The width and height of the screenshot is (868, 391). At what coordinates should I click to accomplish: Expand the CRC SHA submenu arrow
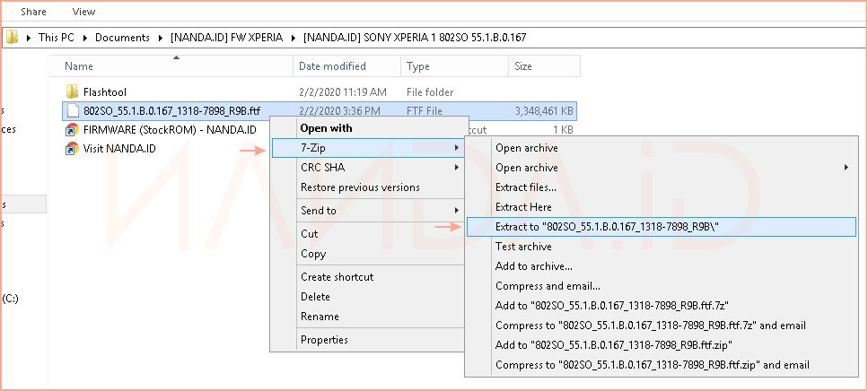pyautogui.click(x=457, y=167)
